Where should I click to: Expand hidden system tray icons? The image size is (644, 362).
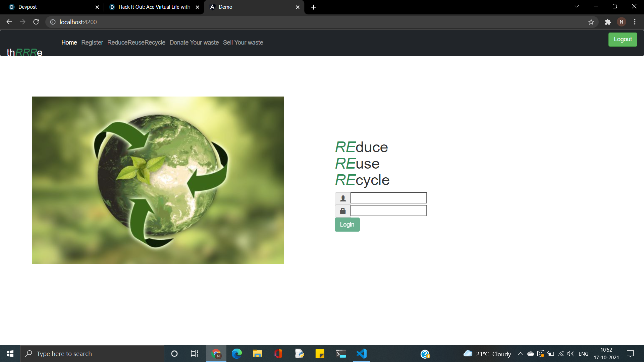tap(520, 354)
